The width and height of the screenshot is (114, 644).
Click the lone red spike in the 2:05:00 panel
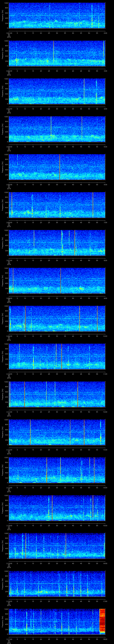point(60,167)
